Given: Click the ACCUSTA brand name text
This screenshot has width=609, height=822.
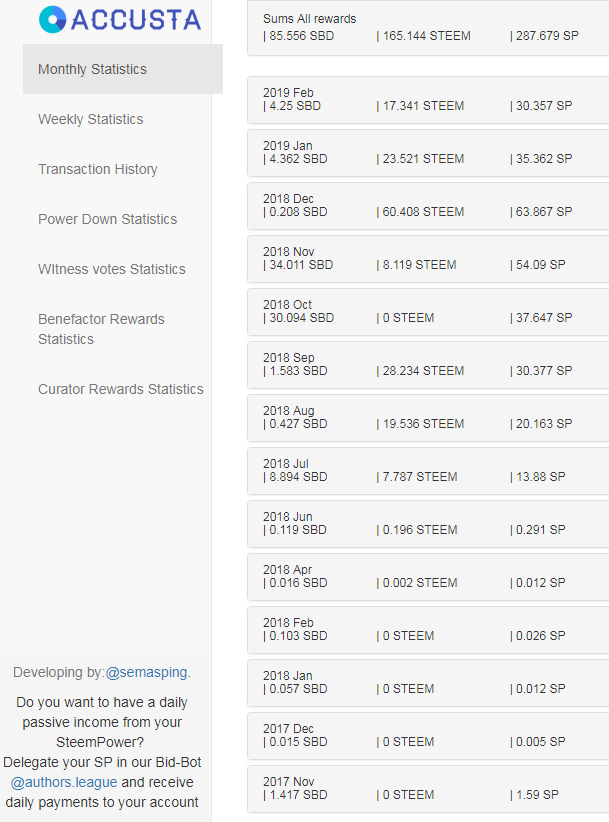Looking at the screenshot, I should pos(136,20).
